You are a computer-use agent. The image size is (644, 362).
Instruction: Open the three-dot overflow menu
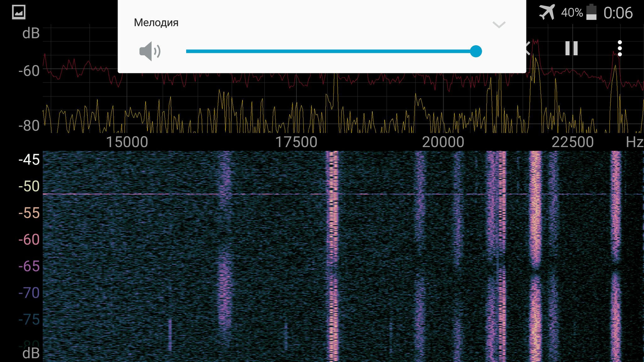coord(619,48)
